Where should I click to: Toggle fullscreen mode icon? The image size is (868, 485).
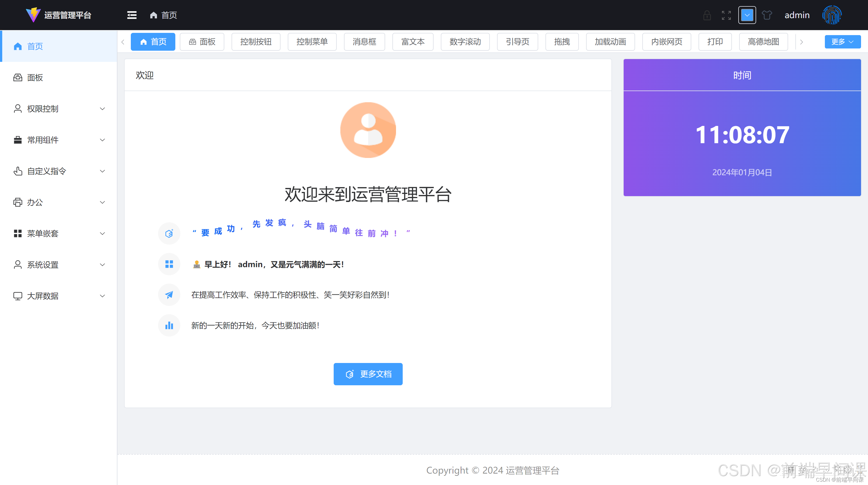click(x=726, y=15)
